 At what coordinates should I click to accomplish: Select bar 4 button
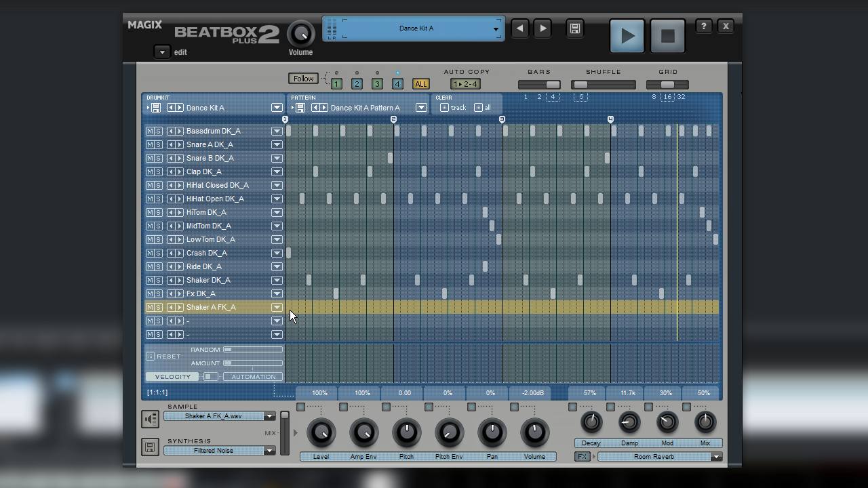[x=397, y=84]
